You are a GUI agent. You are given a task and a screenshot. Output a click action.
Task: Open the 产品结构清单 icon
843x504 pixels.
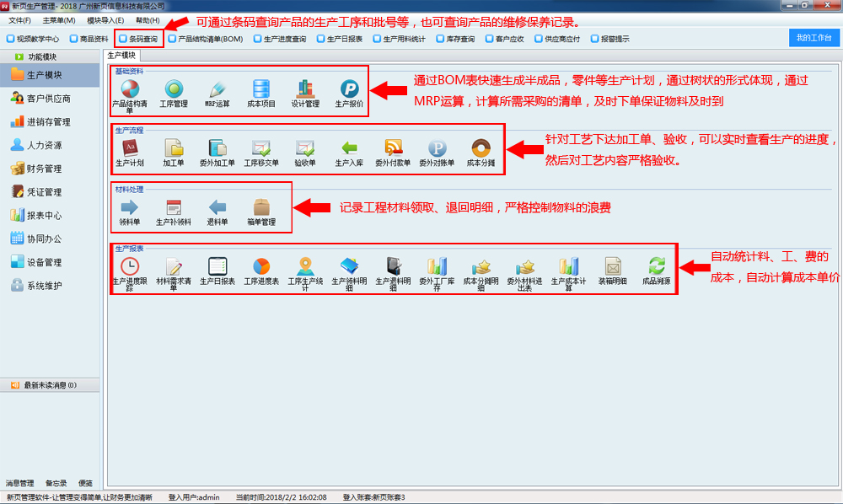pyautogui.click(x=130, y=89)
